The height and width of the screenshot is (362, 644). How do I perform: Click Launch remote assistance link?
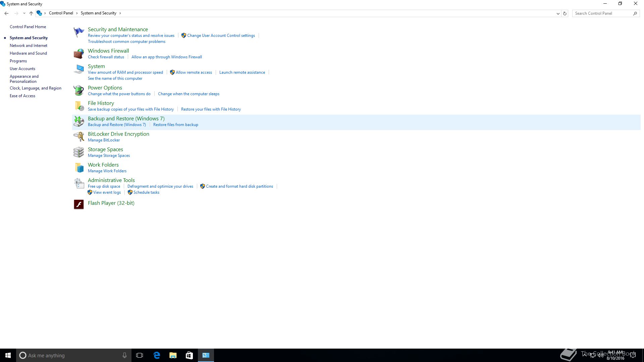click(242, 72)
